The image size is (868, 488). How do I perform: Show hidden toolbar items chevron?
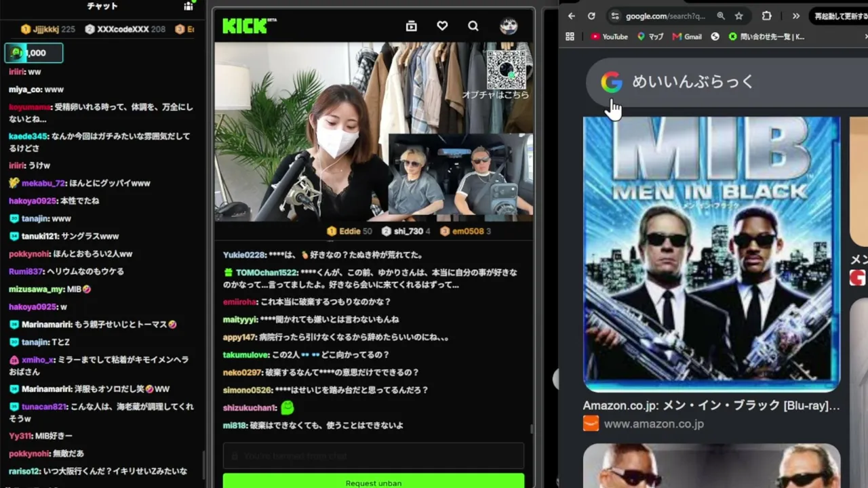coord(796,16)
